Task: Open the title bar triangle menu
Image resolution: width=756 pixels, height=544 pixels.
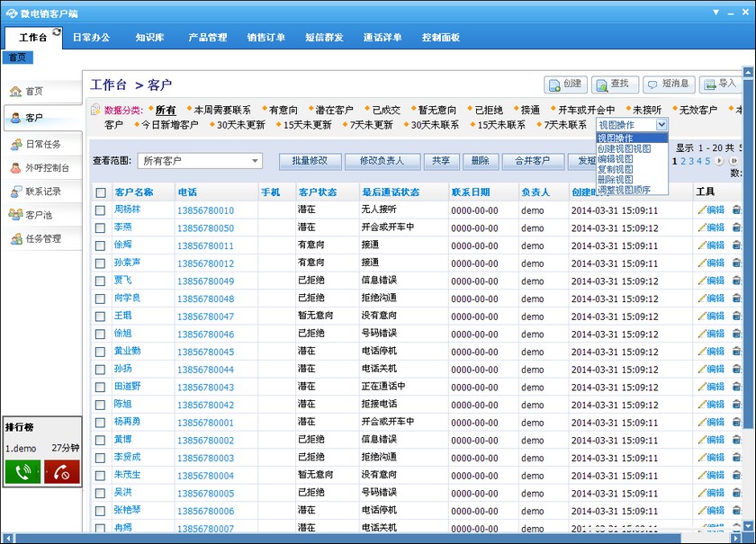Action: [716, 12]
